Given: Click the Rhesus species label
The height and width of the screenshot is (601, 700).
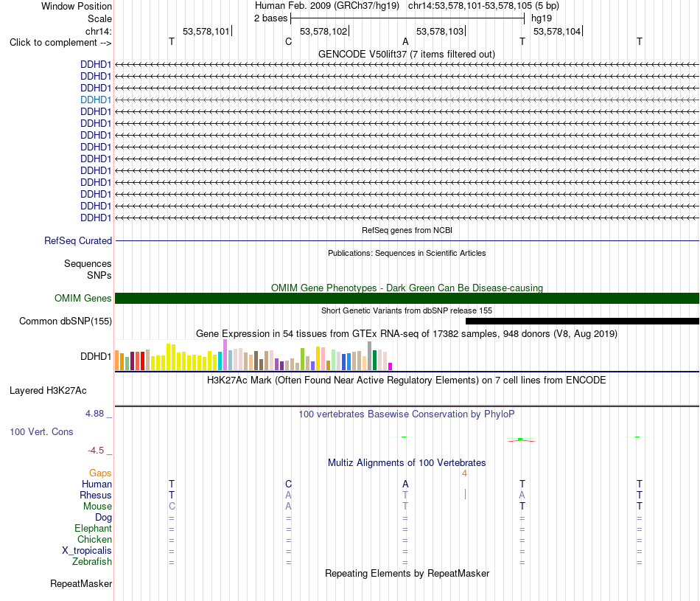Looking at the screenshot, I should [x=96, y=495].
